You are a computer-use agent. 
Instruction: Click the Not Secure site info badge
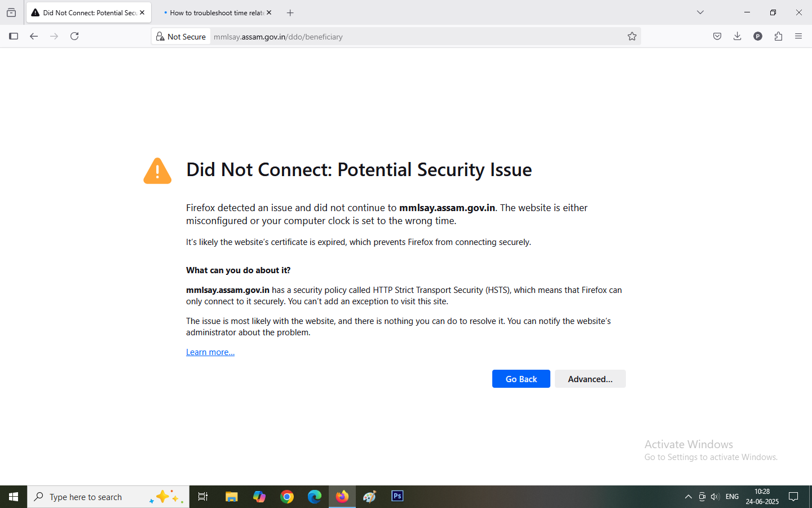coord(181,37)
